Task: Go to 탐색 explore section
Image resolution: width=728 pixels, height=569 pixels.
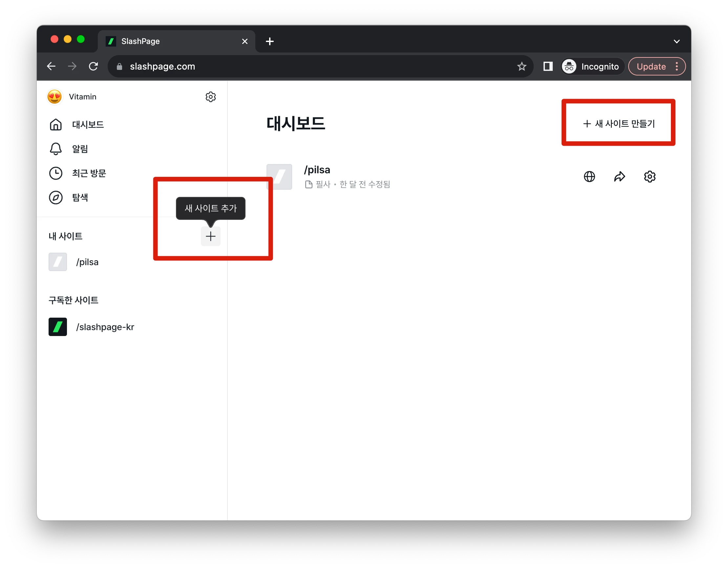Action: click(x=80, y=197)
